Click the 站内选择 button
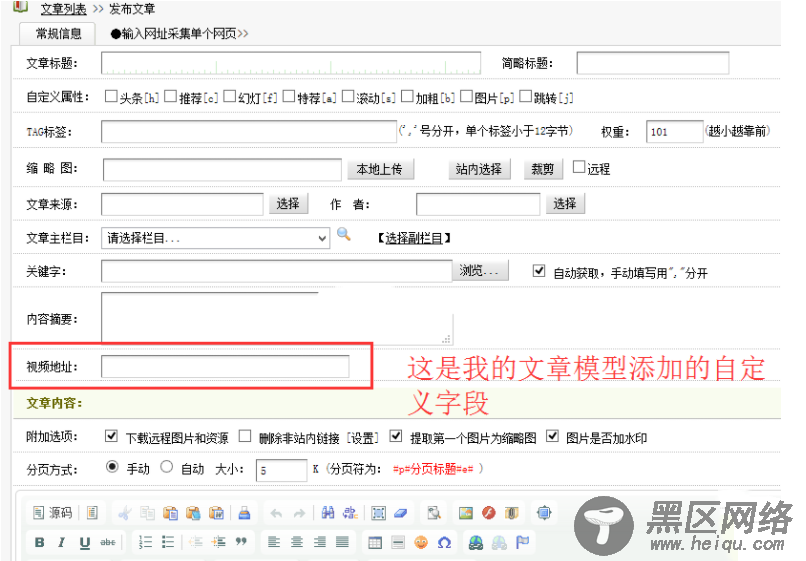Viewport: 806px width, 561px height. click(478, 169)
